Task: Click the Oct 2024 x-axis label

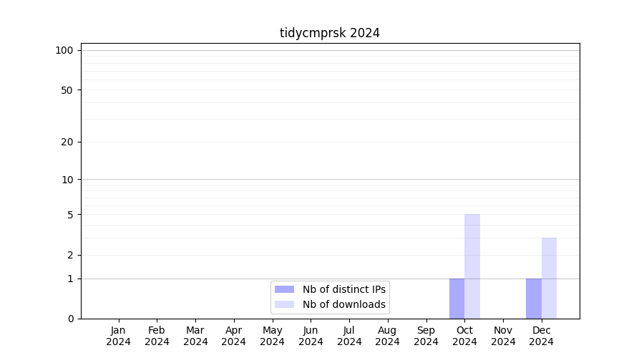Action: tap(464, 336)
